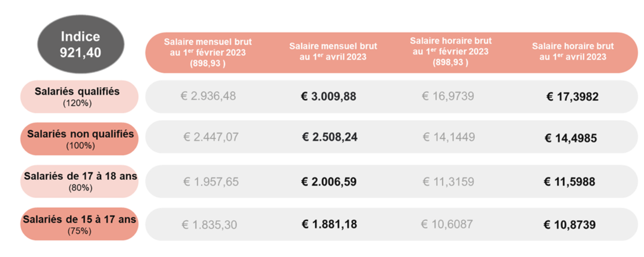This screenshot has height=257, width=644.
Task: Click the € 1.957,65 greyed salary value
Action: [x=210, y=182]
